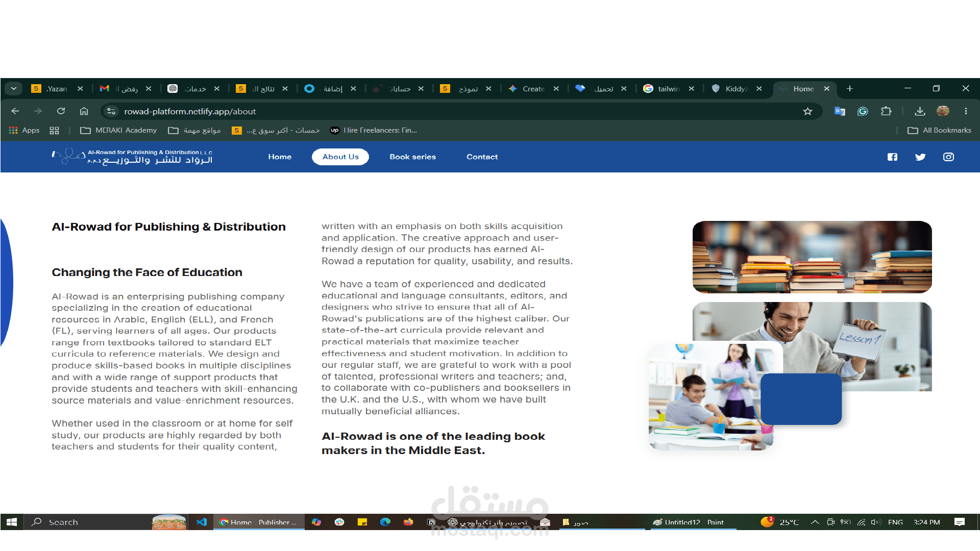Expand the All Bookmarks folder
The height and width of the screenshot is (551, 980).
coord(939,131)
